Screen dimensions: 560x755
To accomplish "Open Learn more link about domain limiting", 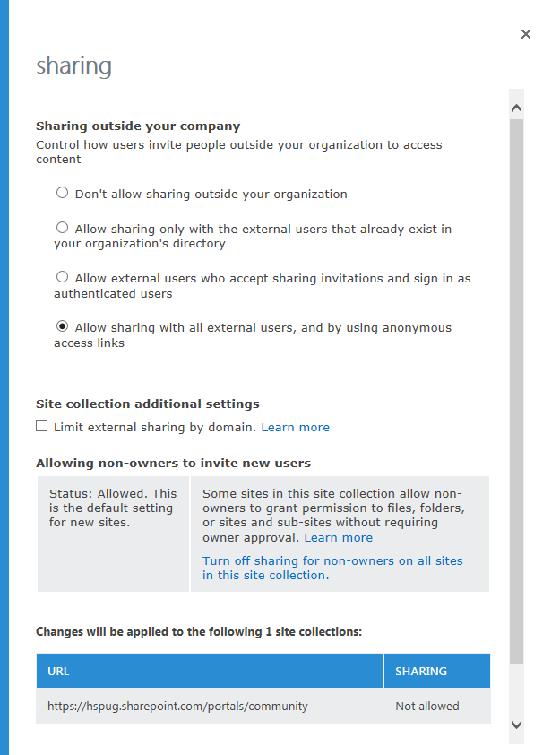I will click(x=296, y=428).
